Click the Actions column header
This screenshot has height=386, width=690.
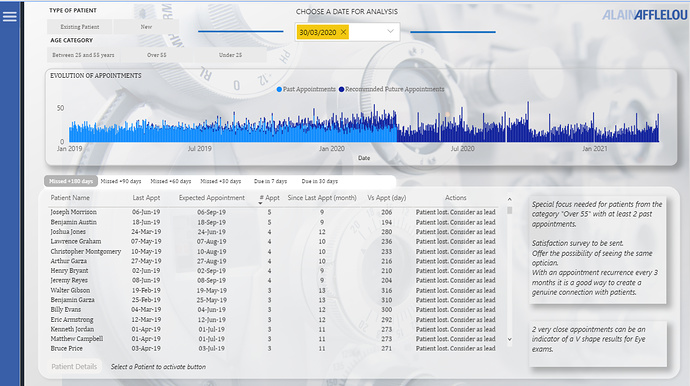[x=455, y=198]
